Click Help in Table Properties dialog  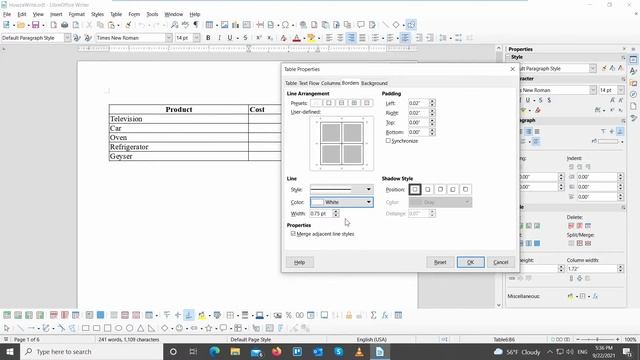300,262
